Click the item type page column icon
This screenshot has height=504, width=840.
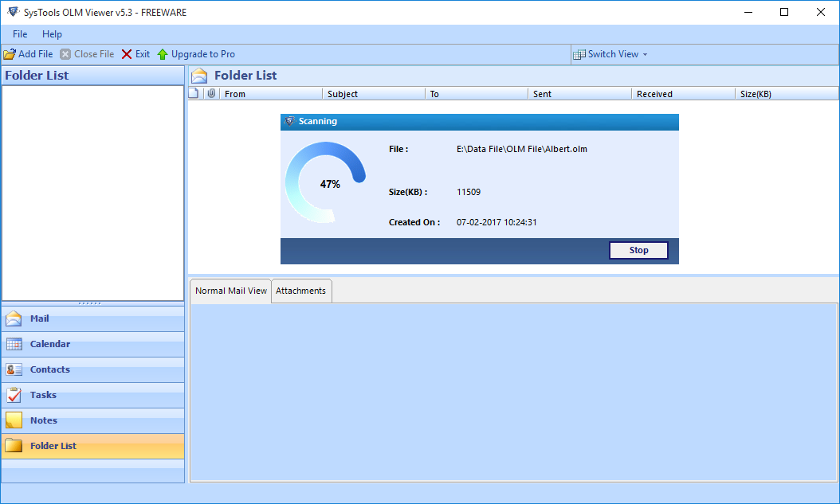(194, 94)
